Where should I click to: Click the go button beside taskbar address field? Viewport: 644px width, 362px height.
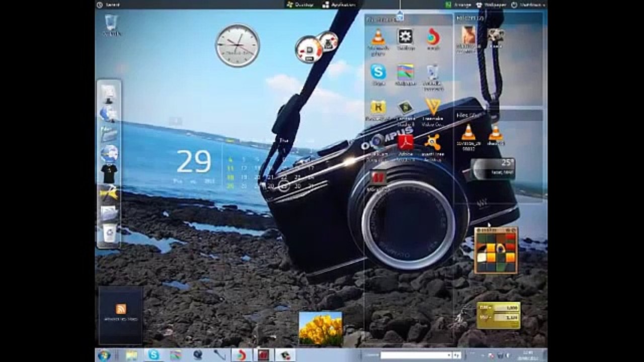tap(457, 355)
